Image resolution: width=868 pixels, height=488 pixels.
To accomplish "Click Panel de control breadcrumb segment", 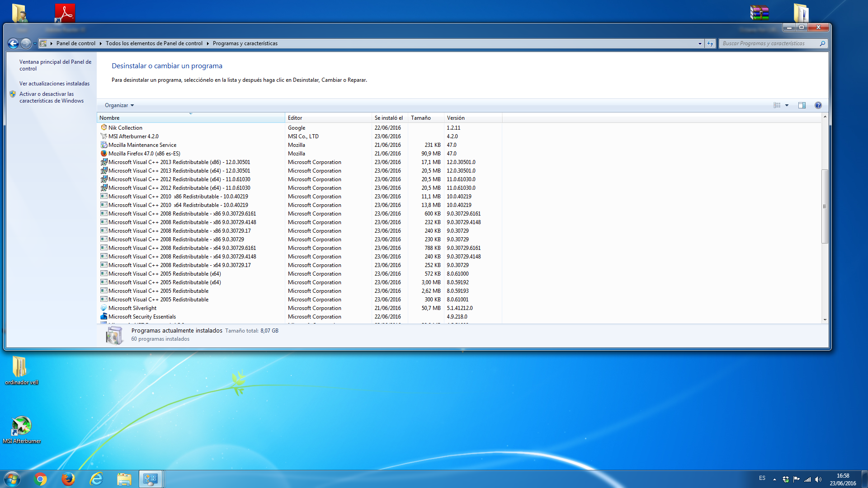I will [75, 43].
